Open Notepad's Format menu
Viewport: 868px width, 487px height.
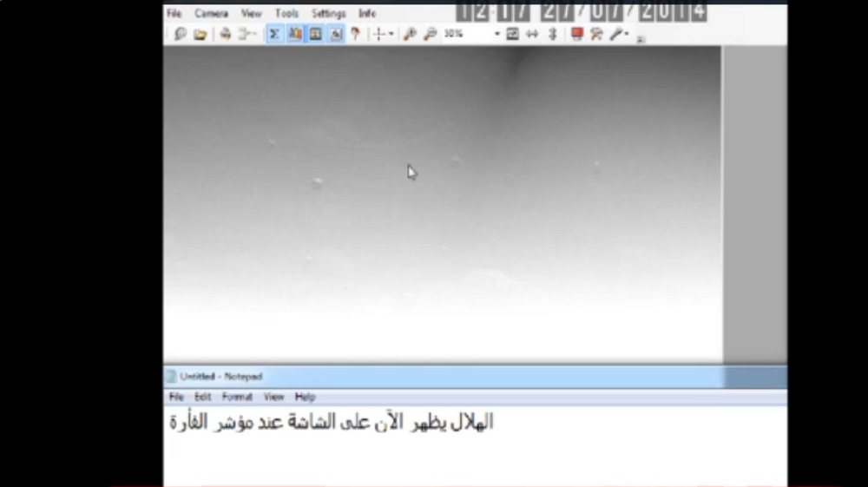coord(236,397)
